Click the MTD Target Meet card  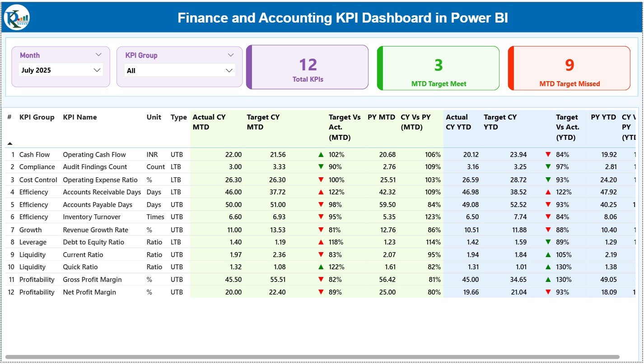(439, 69)
